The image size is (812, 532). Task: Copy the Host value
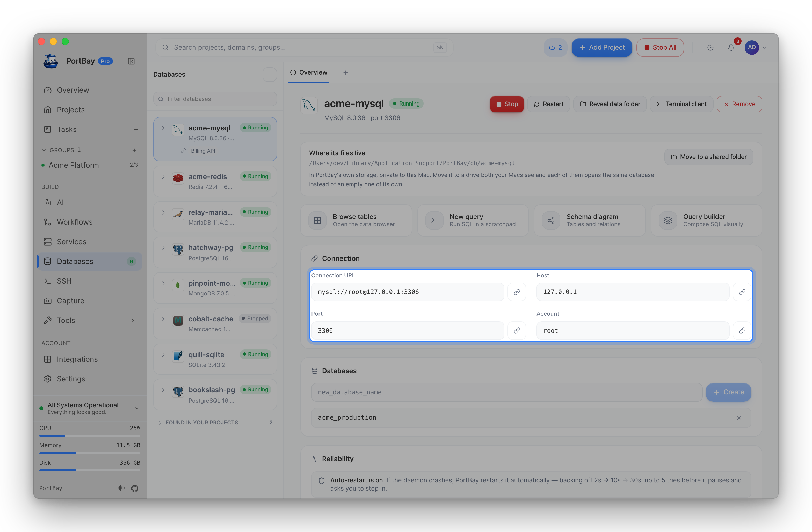(742, 292)
